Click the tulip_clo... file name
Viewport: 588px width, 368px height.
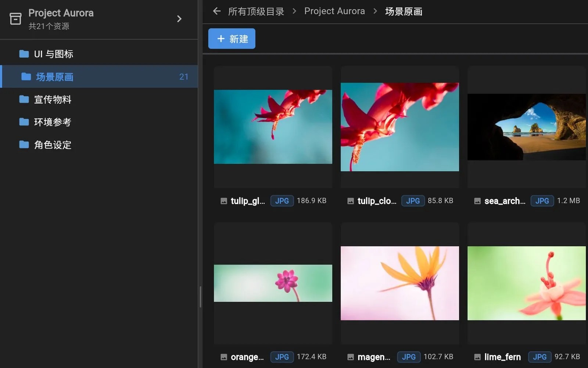point(377,201)
